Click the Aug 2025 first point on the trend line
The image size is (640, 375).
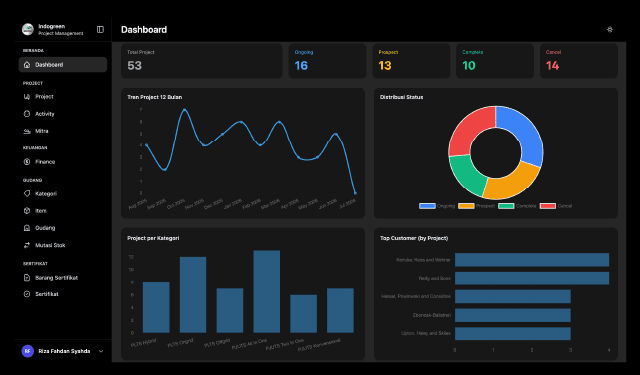pyautogui.click(x=146, y=144)
